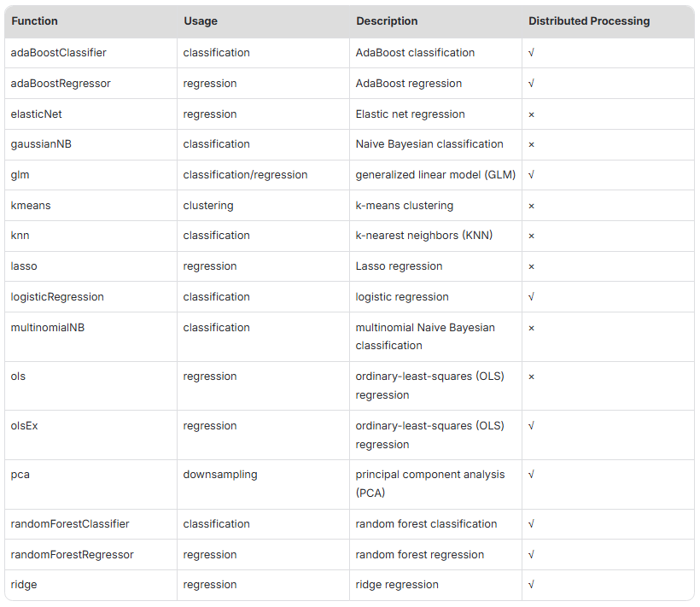Click the checkmark in adaBoostClassifier row

(531, 53)
